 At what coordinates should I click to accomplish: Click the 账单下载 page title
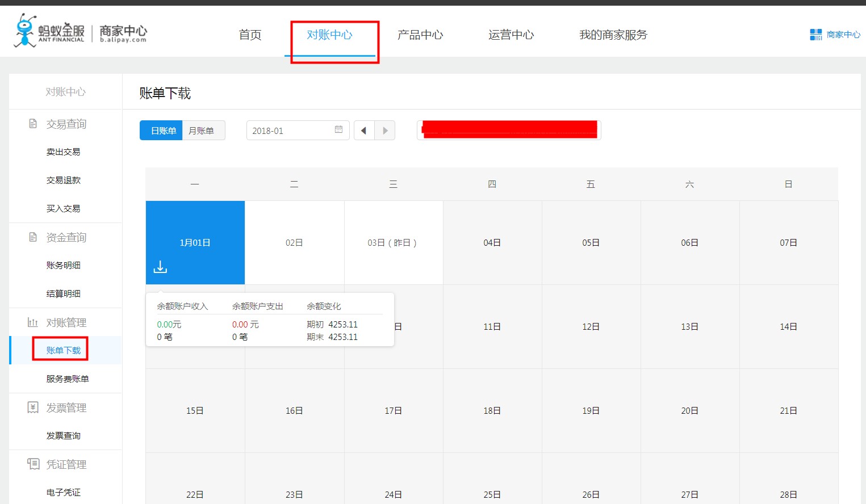coord(165,93)
